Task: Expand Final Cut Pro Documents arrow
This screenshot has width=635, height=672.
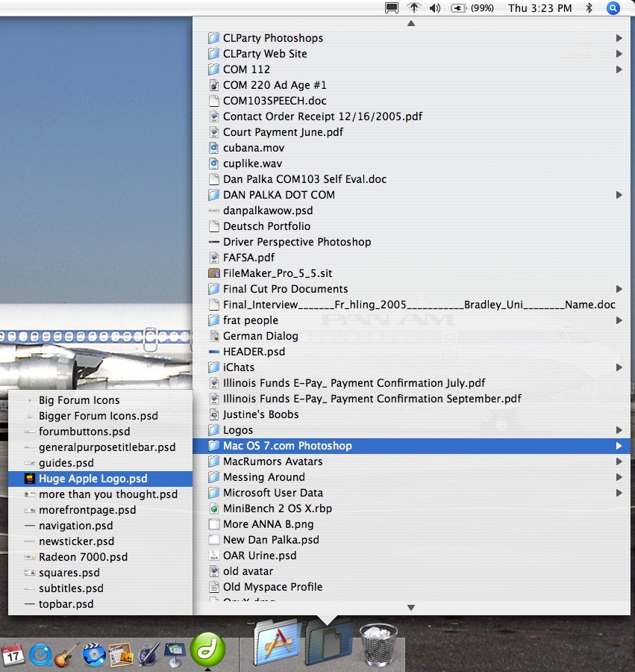Action: tap(619, 289)
